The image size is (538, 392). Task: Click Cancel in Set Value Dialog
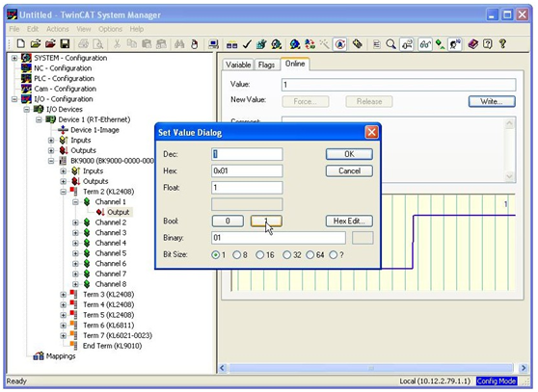349,171
